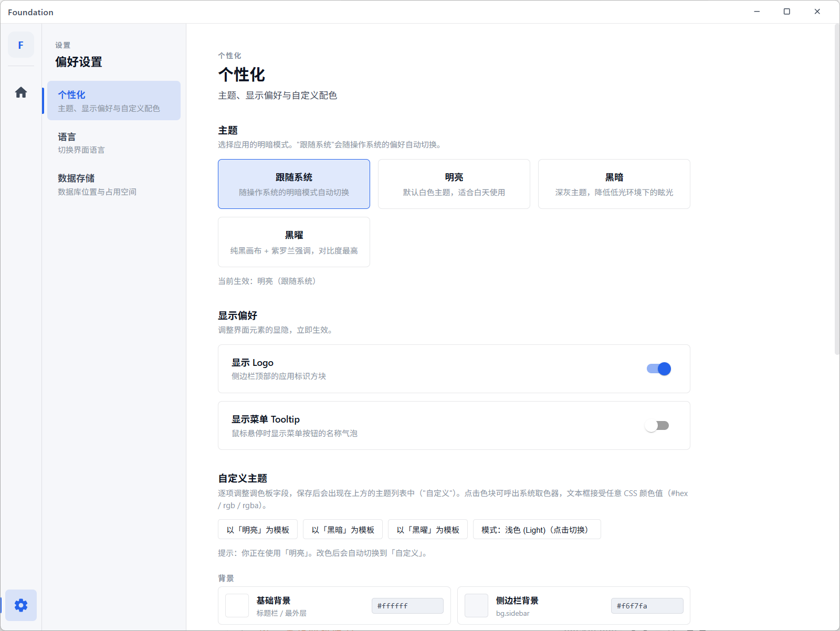This screenshot has width=840, height=631.
Task: Toggle the 显示 Logo switch off
Action: [658, 369]
